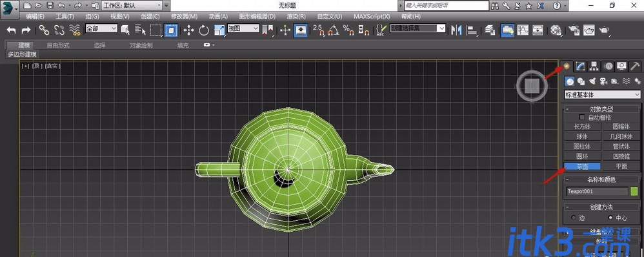Select the Lights category icon
Image resolution: width=644 pixels, height=257 pixels.
(592, 81)
